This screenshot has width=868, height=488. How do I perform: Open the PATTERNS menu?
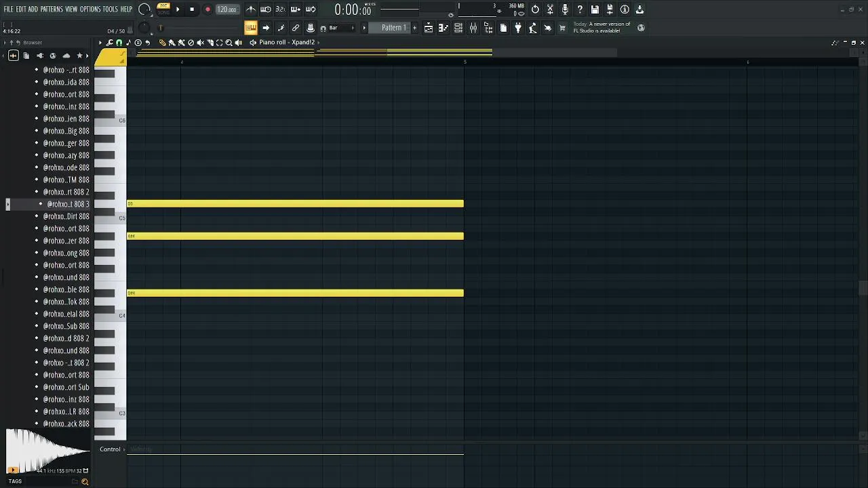(x=52, y=9)
